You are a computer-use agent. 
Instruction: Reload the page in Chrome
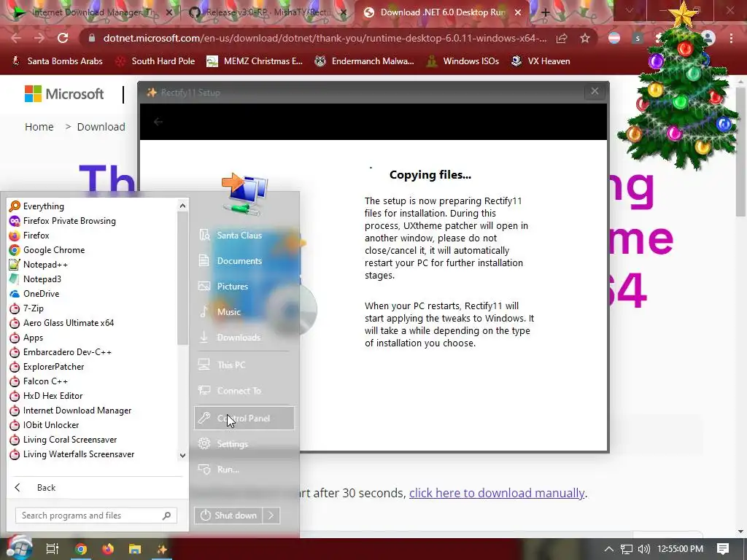(x=63, y=38)
